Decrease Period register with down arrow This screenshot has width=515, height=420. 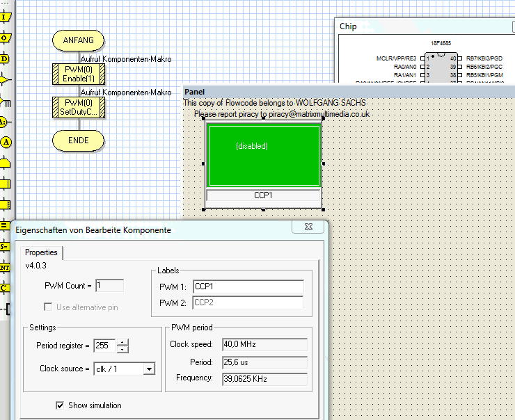tap(122, 350)
